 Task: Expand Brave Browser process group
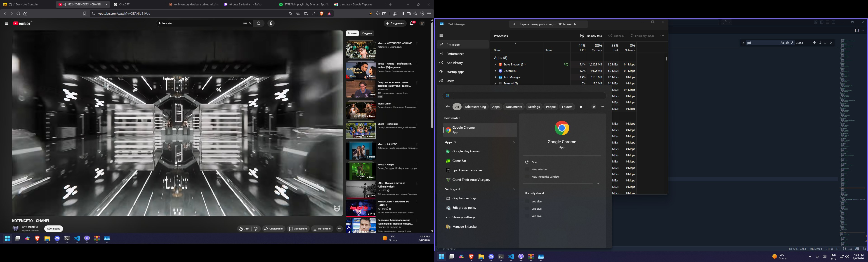(x=495, y=65)
